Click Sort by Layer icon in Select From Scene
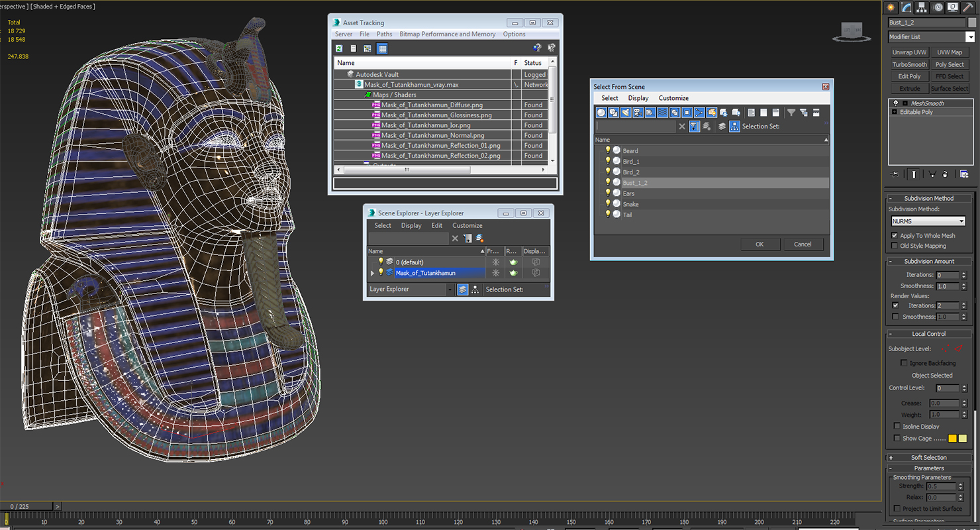Image resolution: width=980 pixels, height=530 pixels. pos(722,126)
